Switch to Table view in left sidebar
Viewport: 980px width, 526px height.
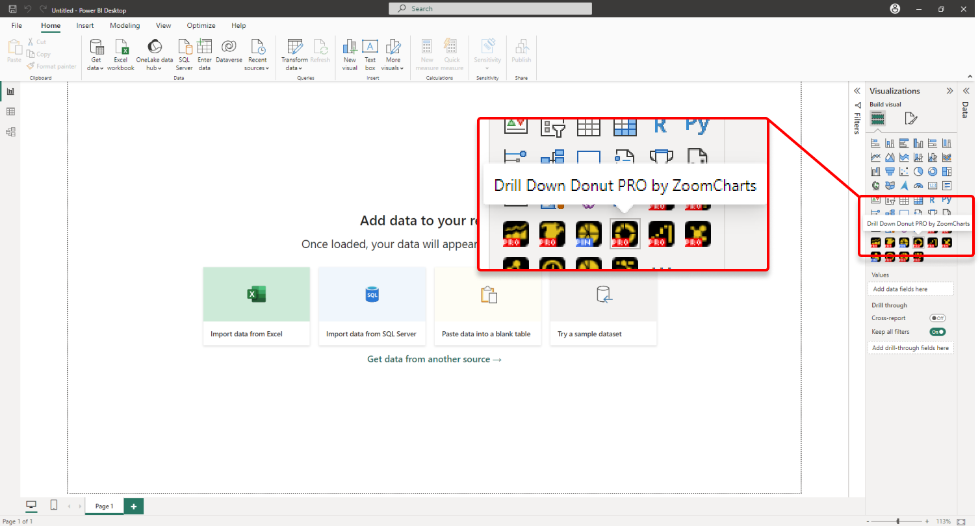coord(10,112)
